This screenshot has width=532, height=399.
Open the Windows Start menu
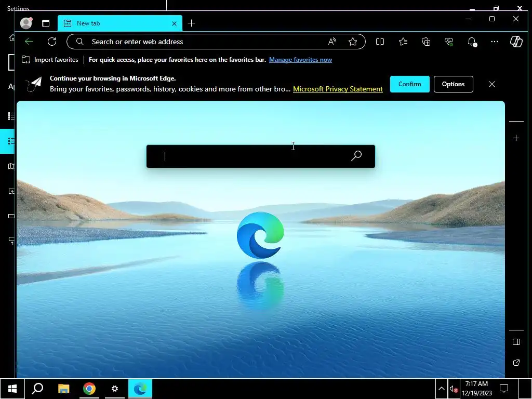(12, 389)
